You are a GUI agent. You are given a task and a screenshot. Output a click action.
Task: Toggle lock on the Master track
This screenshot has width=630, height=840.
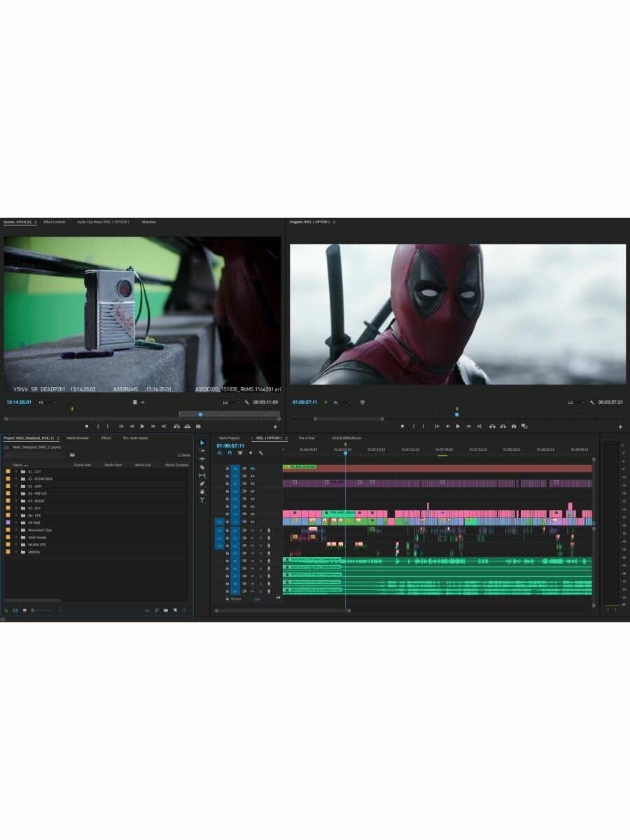[227, 598]
